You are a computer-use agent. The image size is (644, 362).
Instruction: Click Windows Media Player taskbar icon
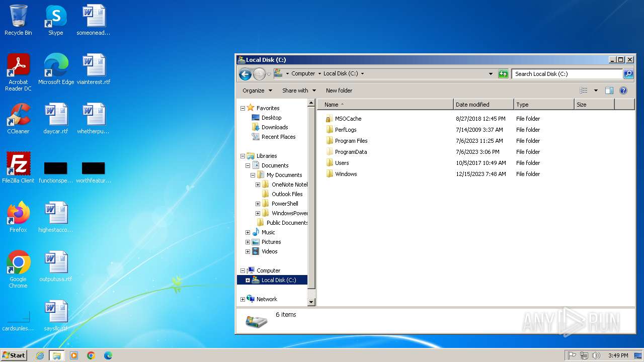74,355
